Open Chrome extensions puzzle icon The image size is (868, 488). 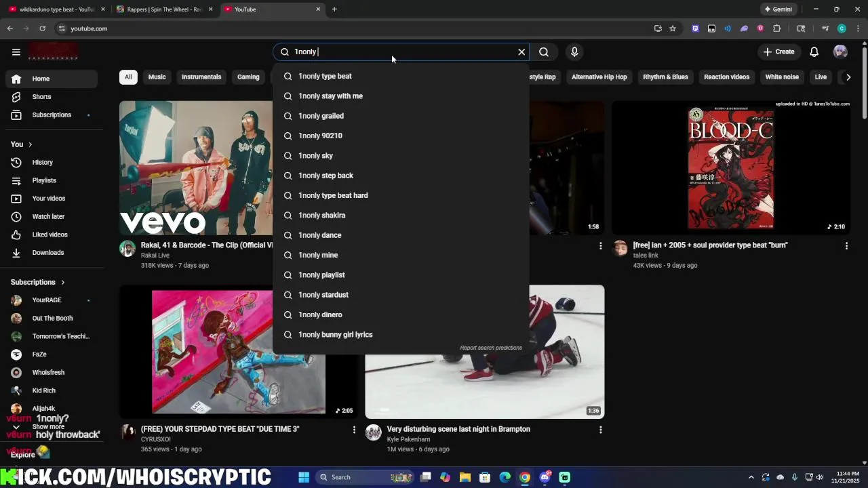(x=777, y=28)
